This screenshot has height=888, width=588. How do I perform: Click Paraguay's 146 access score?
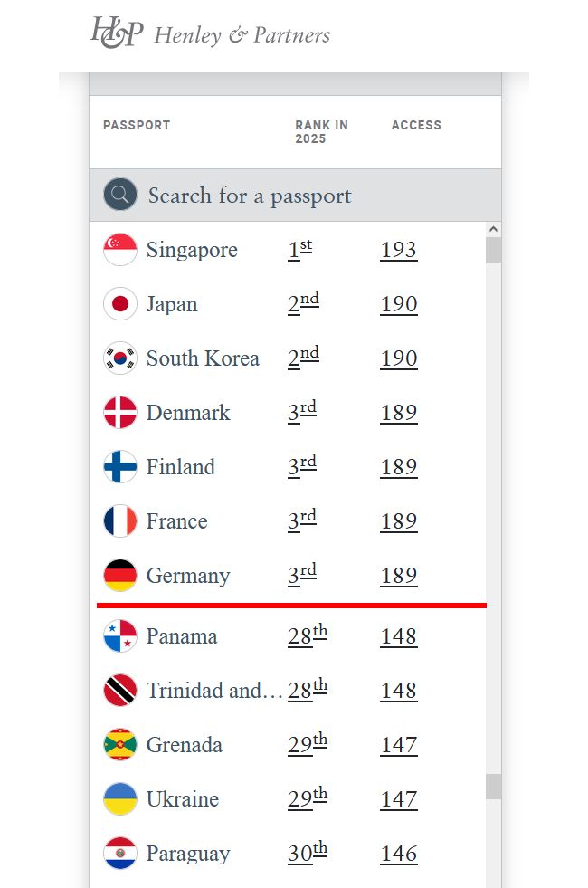click(398, 854)
